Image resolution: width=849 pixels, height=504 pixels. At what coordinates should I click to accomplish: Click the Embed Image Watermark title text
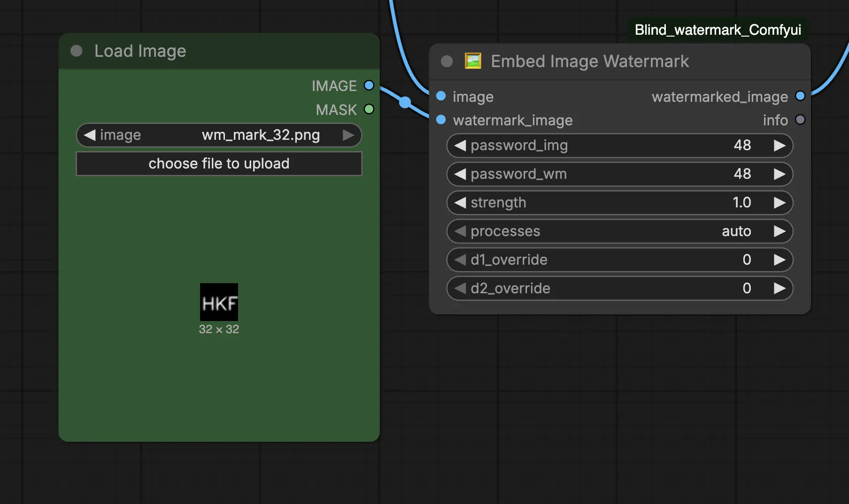pos(590,61)
